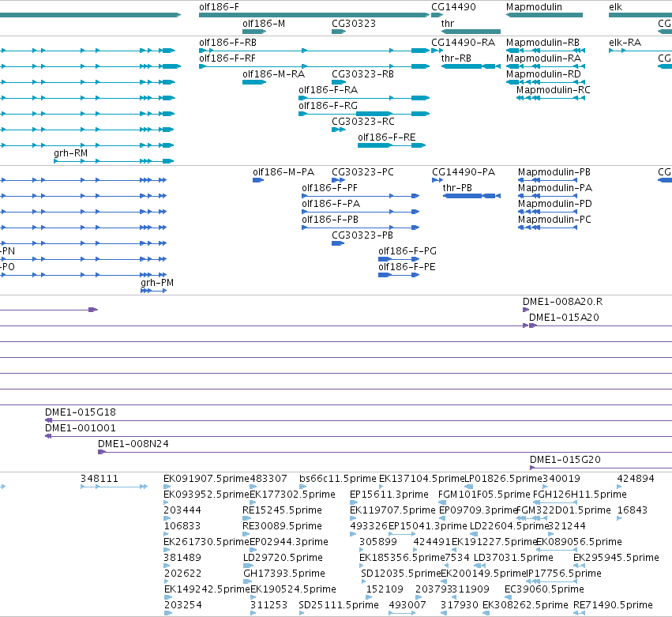The width and height of the screenshot is (672, 617).
Task: Click EST RE15245.5prime
Action: point(246,518)
